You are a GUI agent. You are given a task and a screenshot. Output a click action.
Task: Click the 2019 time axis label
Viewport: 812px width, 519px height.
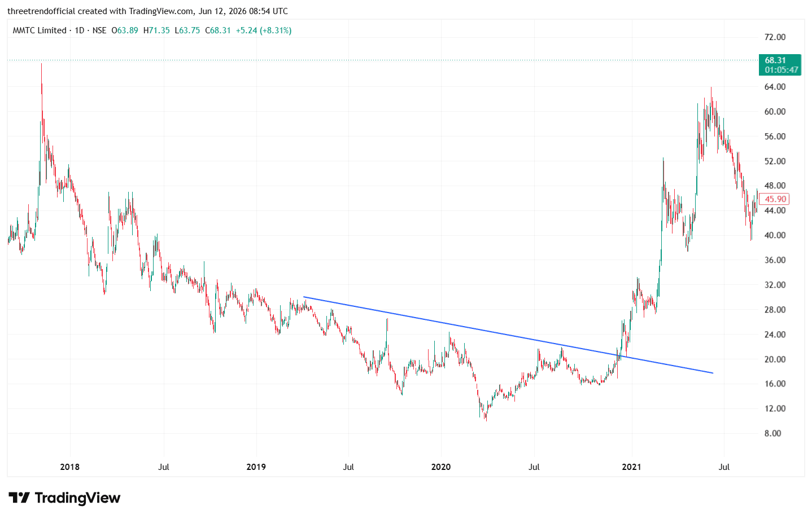click(256, 467)
